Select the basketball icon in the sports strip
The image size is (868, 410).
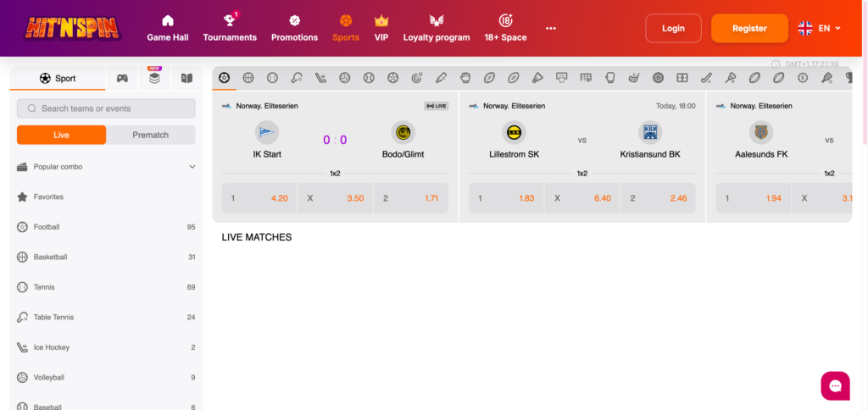(248, 78)
